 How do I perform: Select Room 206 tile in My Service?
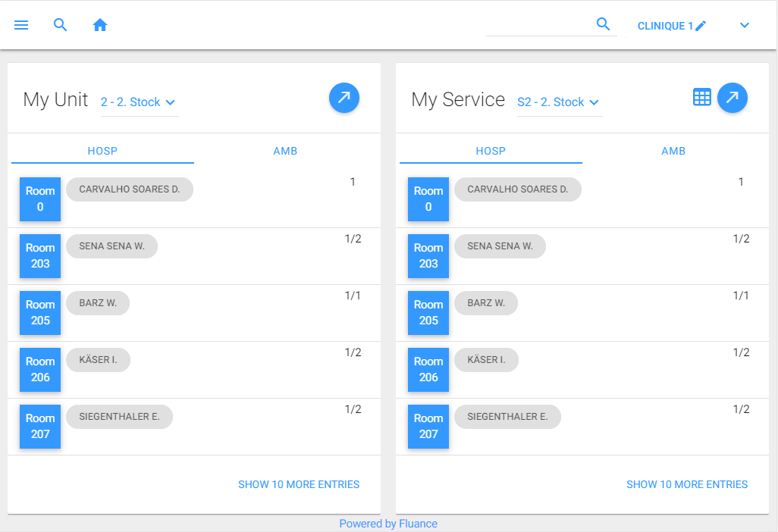(x=428, y=370)
